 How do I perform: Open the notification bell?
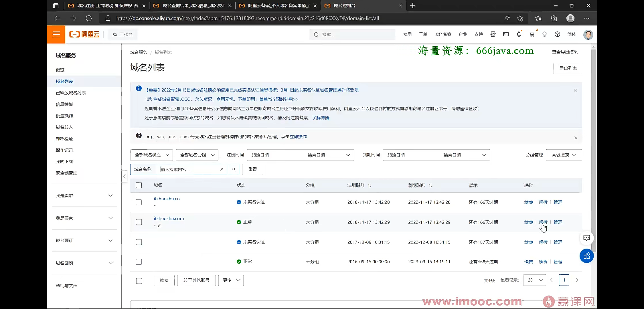tap(519, 34)
